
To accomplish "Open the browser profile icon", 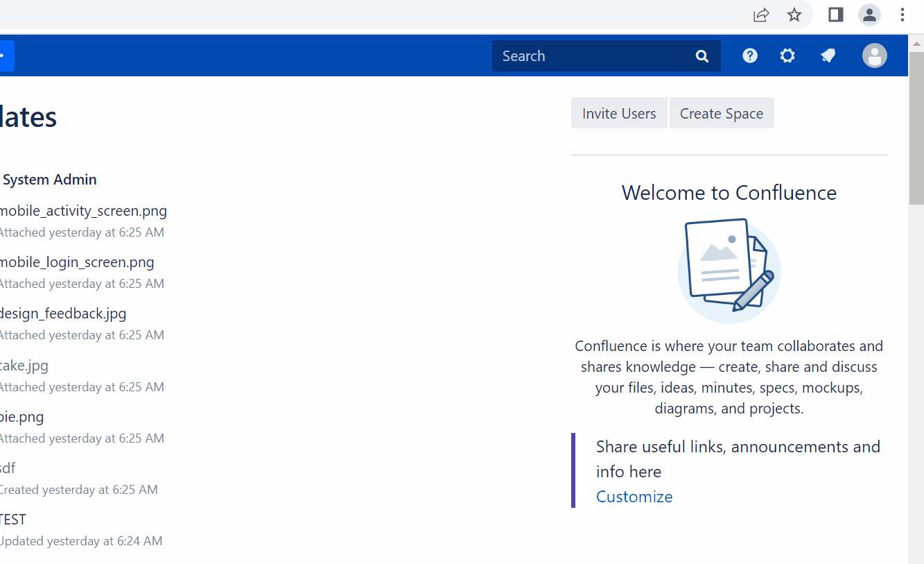I will click(x=869, y=15).
